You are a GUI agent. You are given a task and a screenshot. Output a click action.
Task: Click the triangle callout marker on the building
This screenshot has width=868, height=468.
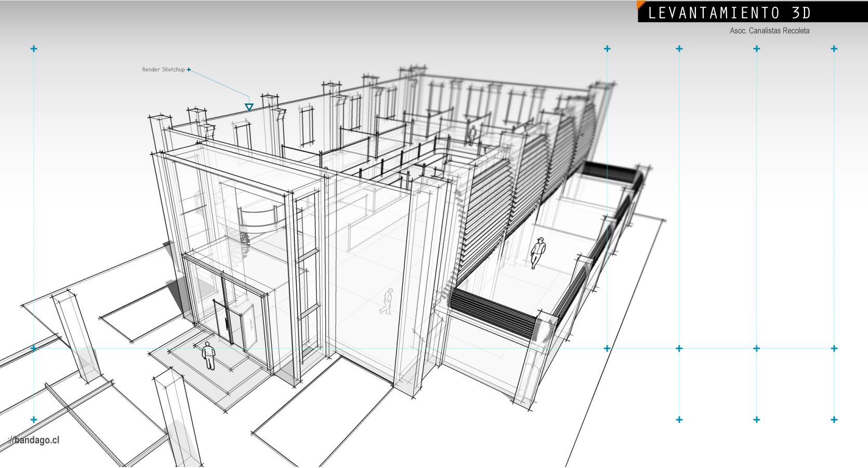(249, 107)
